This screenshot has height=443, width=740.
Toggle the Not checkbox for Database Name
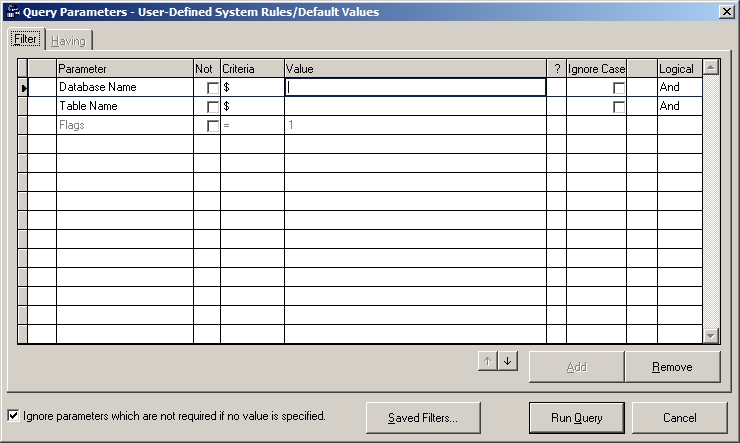coord(212,88)
